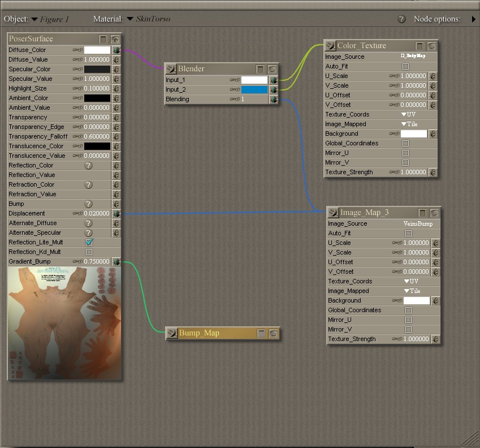Image resolution: width=480 pixels, height=448 pixels.
Task: Click the skin texture preview in PoserSurface
Action: (64, 323)
